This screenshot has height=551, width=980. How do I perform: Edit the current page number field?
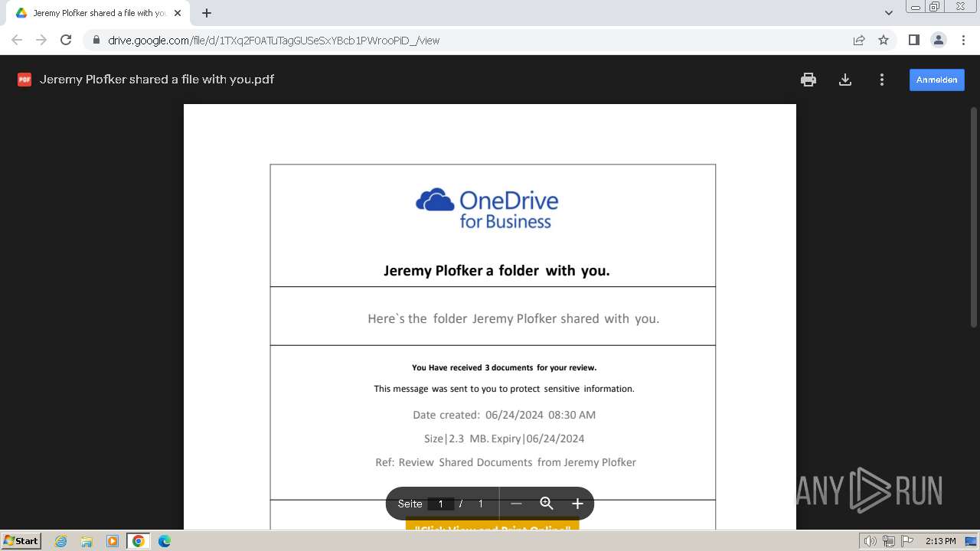tap(440, 504)
